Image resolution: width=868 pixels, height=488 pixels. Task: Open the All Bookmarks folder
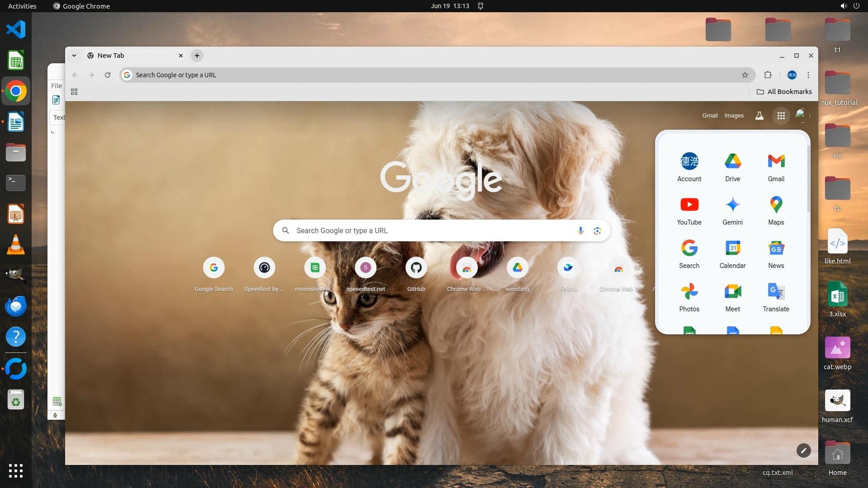pyautogui.click(x=784, y=92)
